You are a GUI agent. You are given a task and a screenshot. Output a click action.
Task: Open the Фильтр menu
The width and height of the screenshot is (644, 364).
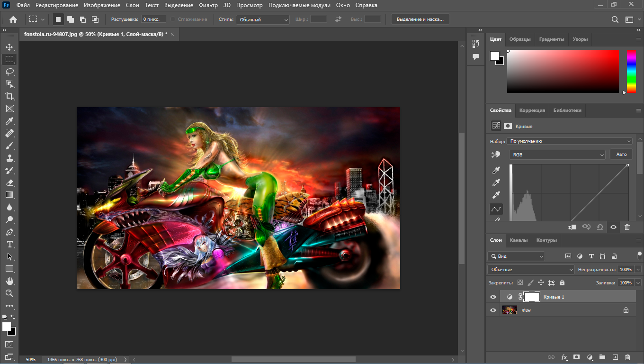pos(208,5)
